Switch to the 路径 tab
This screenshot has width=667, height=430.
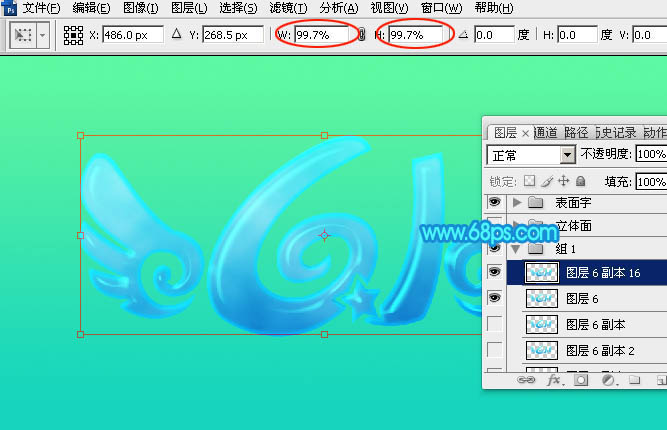(x=576, y=133)
